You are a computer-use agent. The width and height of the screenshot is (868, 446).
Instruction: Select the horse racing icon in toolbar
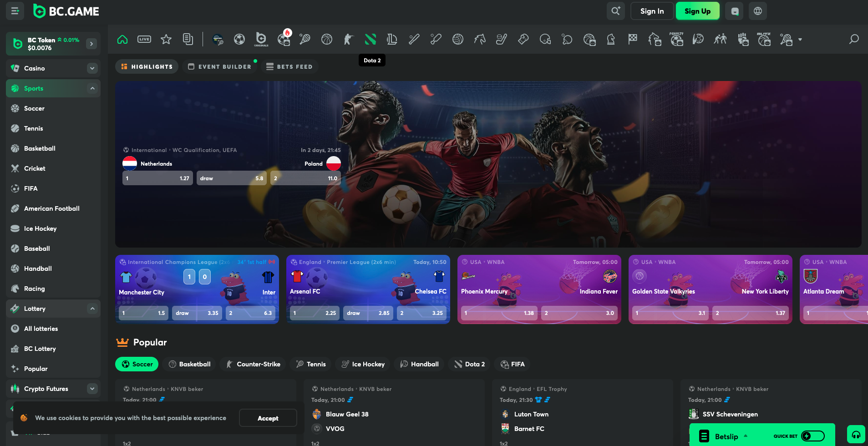(480, 39)
